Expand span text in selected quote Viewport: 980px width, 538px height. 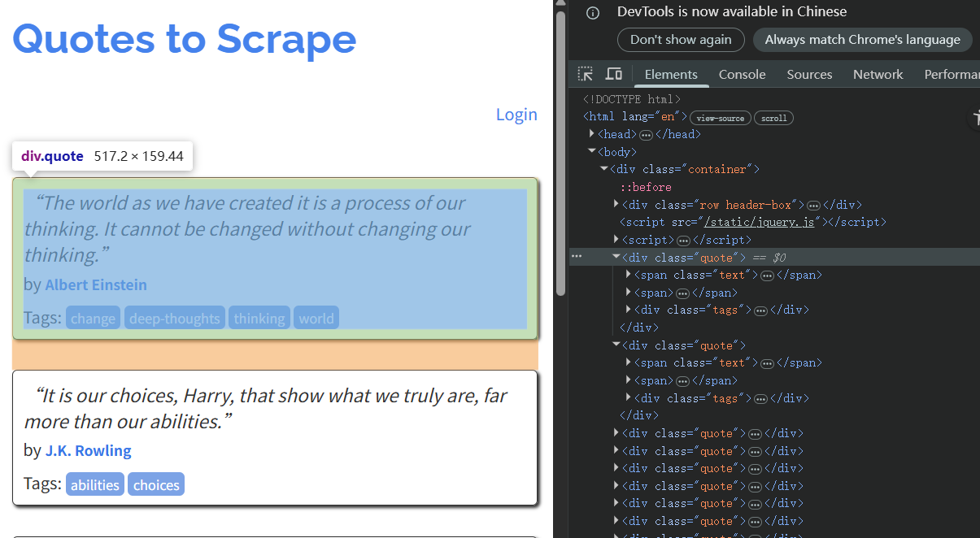629,274
